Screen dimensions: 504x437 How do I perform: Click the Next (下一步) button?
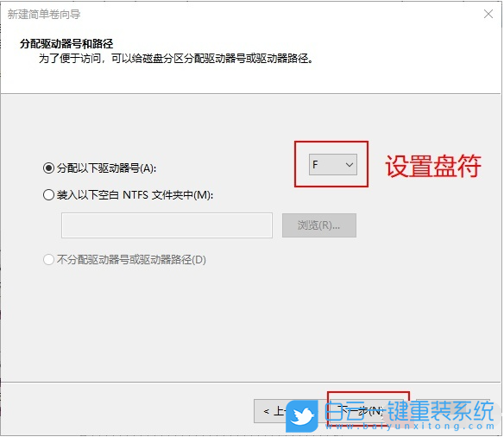[366, 410]
